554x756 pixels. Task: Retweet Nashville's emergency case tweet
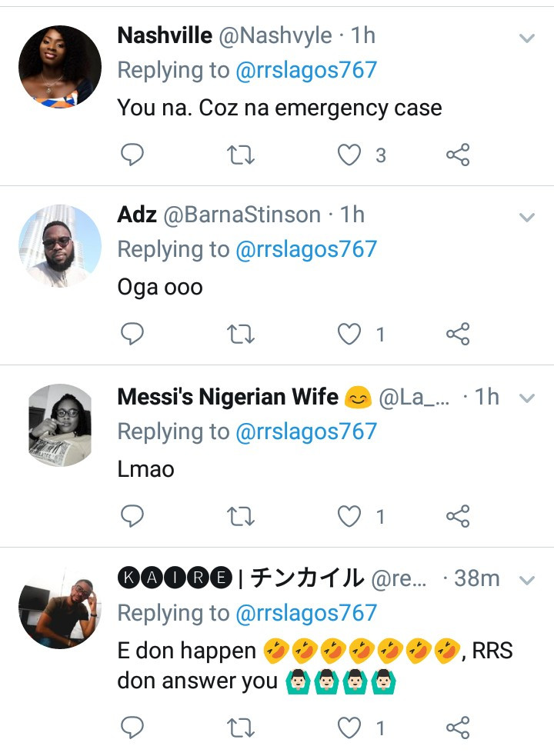click(x=242, y=155)
